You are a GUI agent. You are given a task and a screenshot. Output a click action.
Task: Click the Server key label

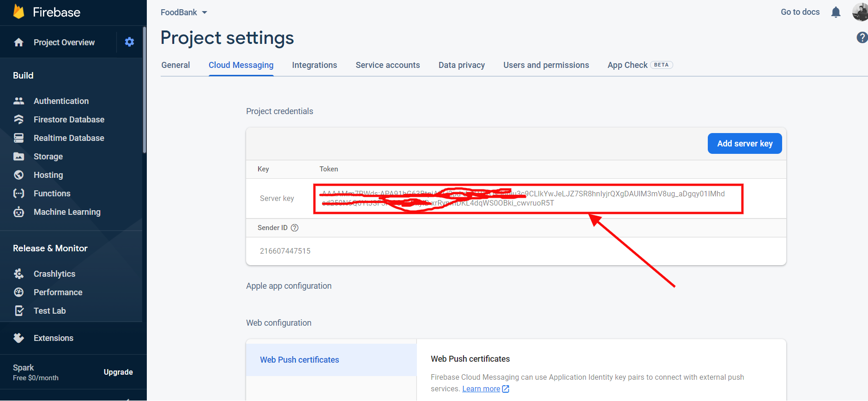[277, 198]
